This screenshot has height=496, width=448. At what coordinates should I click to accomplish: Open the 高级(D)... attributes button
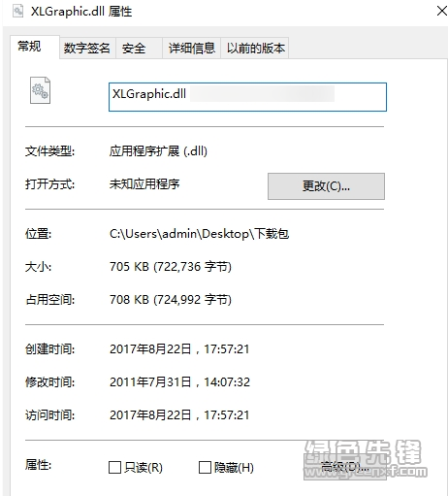[x=344, y=467]
